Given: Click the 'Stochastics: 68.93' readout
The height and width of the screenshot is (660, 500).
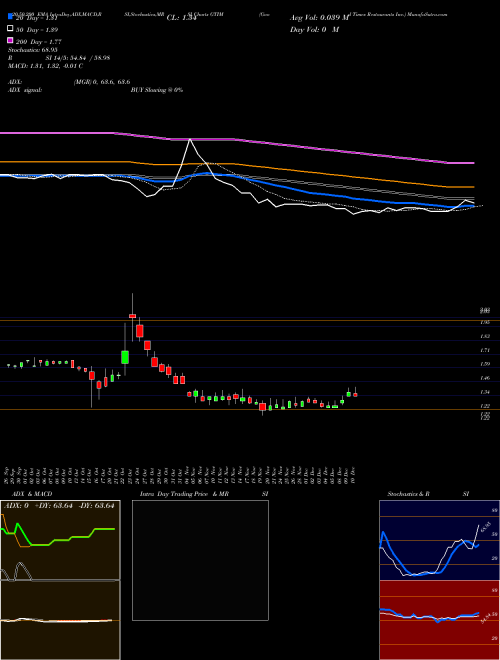Looking at the screenshot, I should [x=32, y=50].
